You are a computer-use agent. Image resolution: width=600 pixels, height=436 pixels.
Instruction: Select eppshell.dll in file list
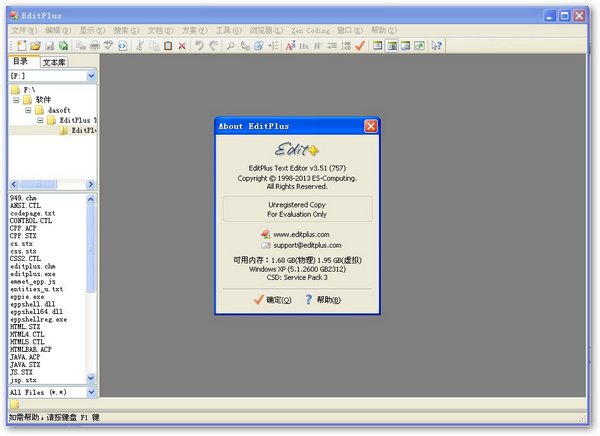click(33, 304)
